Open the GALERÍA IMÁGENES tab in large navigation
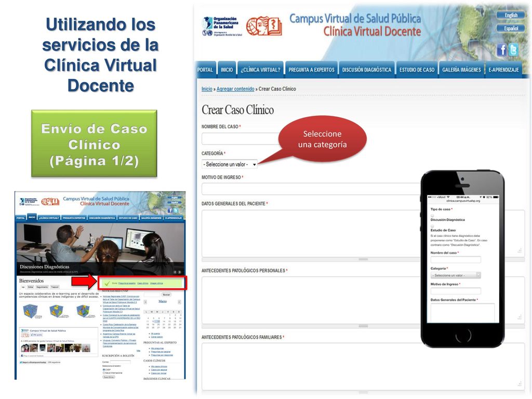 tap(461, 70)
